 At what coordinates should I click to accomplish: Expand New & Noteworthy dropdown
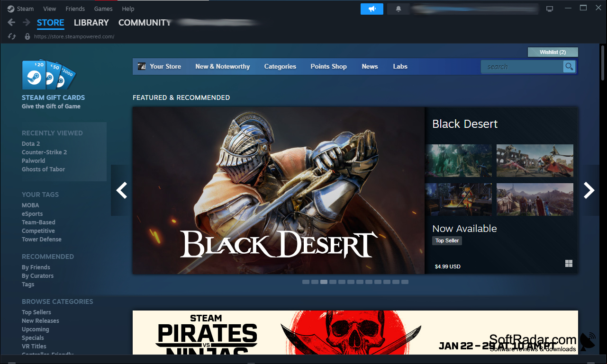tap(223, 67)
